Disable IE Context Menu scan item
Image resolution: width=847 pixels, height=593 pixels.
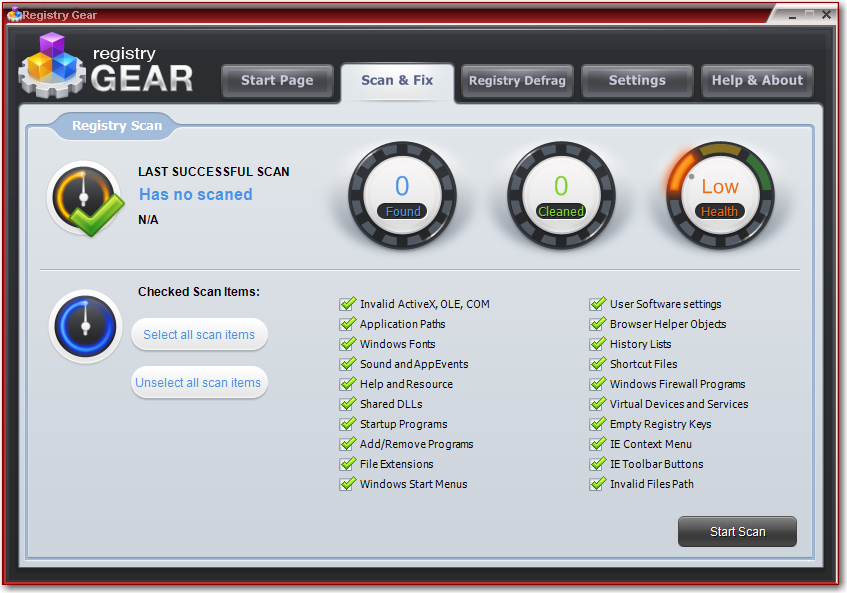598,444
